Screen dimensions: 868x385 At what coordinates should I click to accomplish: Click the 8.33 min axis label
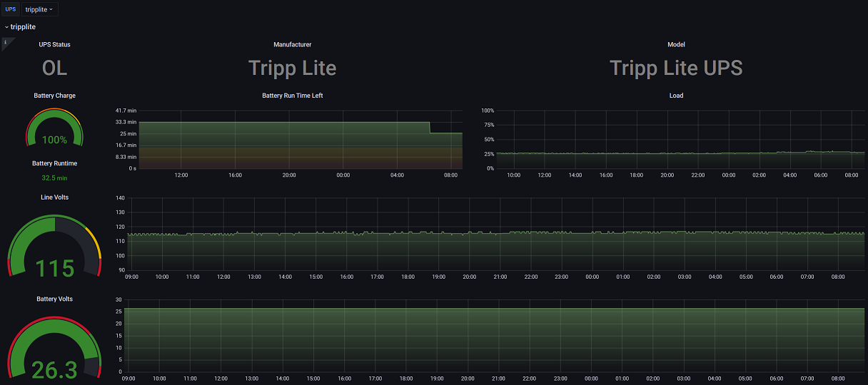pyautogui.click(x=126, y=157)
